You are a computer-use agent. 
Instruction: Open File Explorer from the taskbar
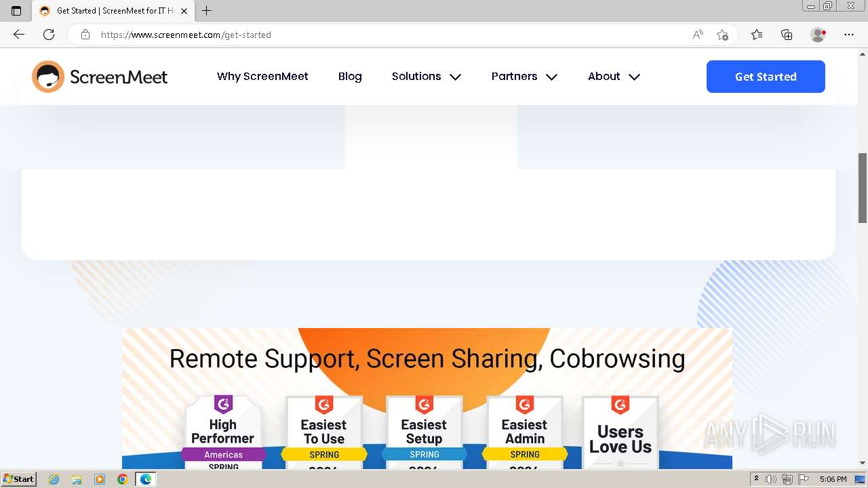click(77, 479)
